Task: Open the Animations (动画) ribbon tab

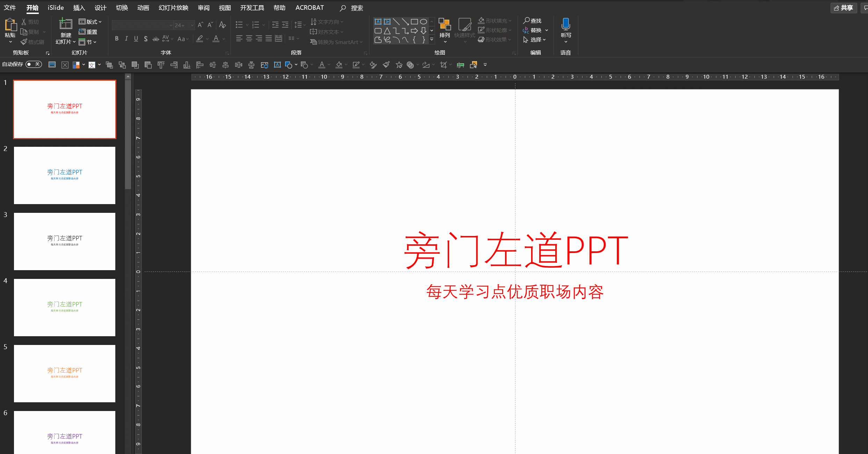Action: tap(143, 8)
